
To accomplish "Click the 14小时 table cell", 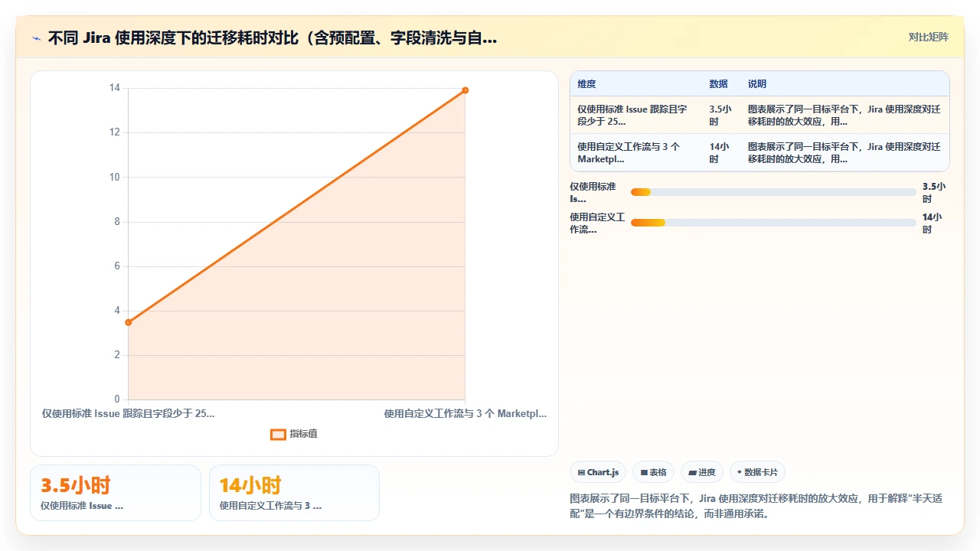I will coord(720,153).
